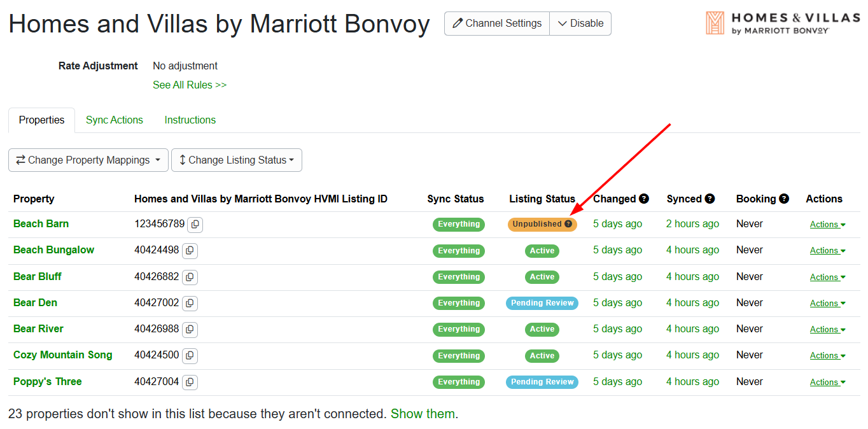Open Actions menu for Bear Bluff
868x429 pixels.
(827, 278)
